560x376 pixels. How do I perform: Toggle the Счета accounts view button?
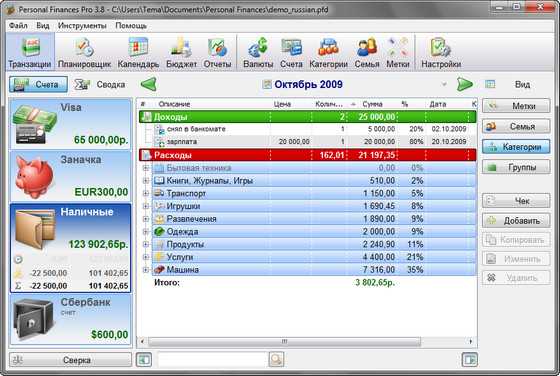(x=38, y=85)
